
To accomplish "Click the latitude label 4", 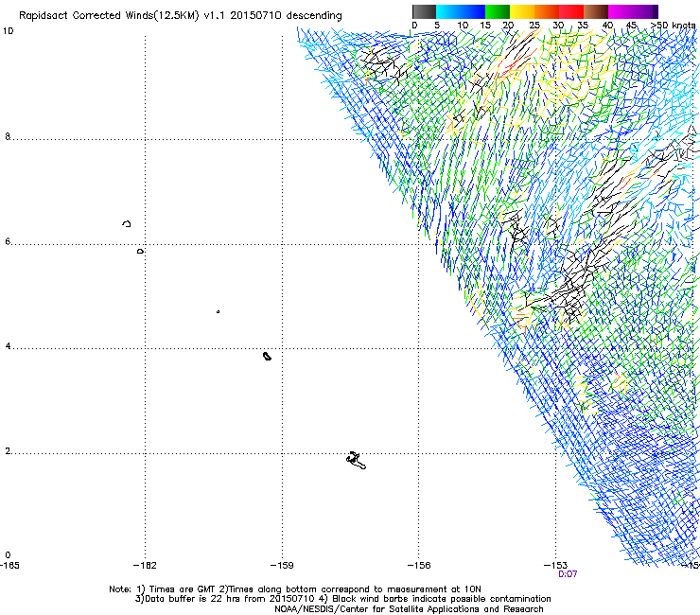I will click(8, 346).
